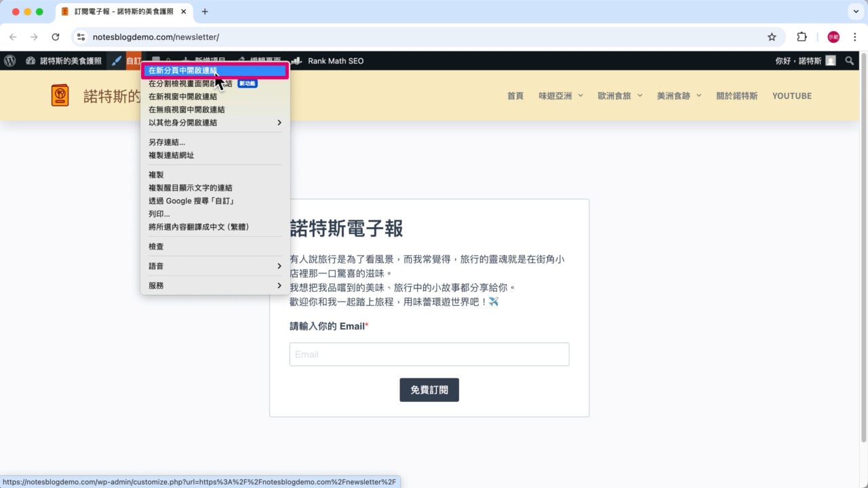868x488 pixels.
Task: Click the page reload icon
Action: tap(56, 37)
